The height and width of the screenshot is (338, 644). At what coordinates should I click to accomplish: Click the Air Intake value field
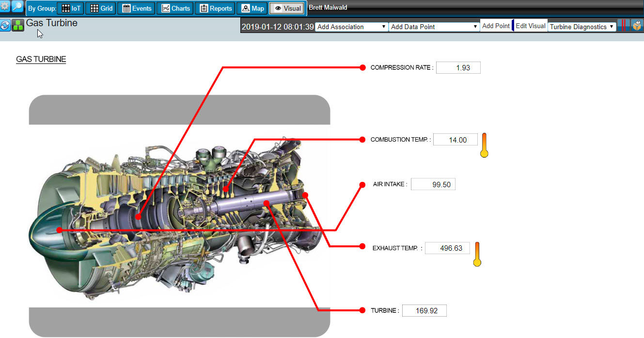coord(433,184)
